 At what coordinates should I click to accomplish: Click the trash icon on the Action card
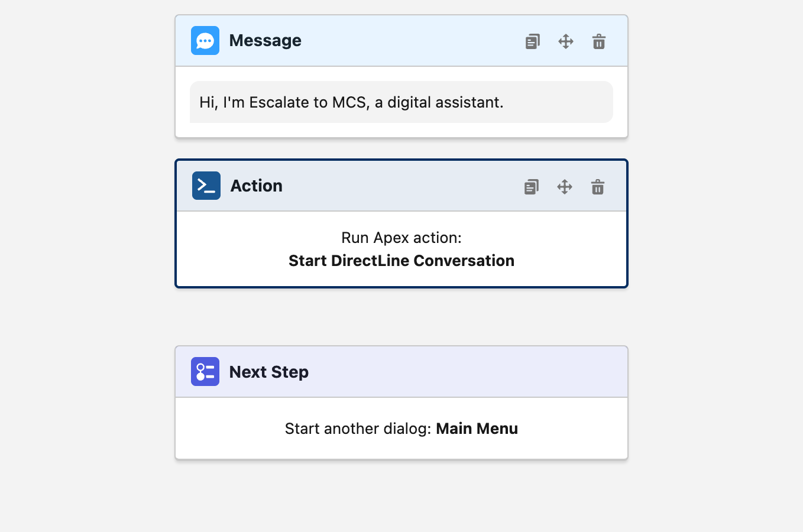click(x=597, y=186)
